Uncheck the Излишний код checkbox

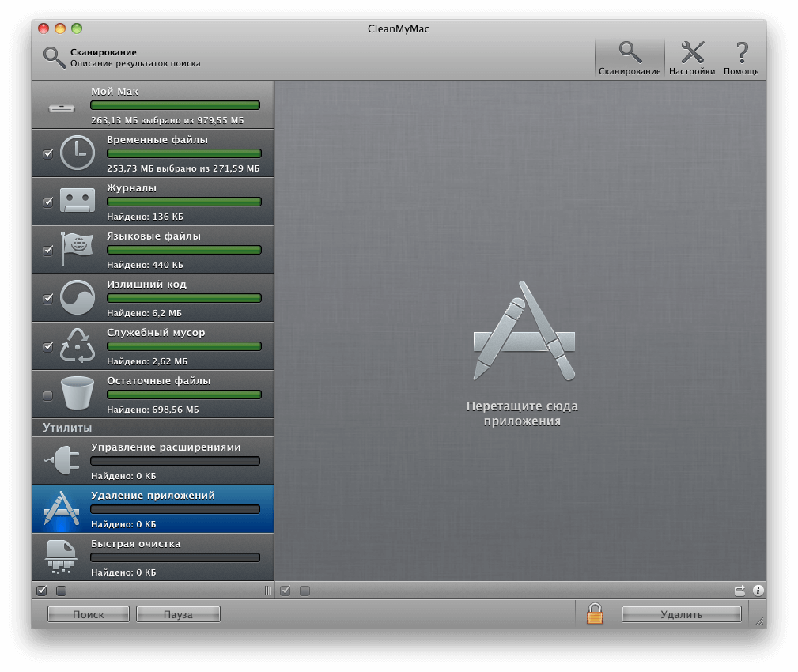(48, 298)
